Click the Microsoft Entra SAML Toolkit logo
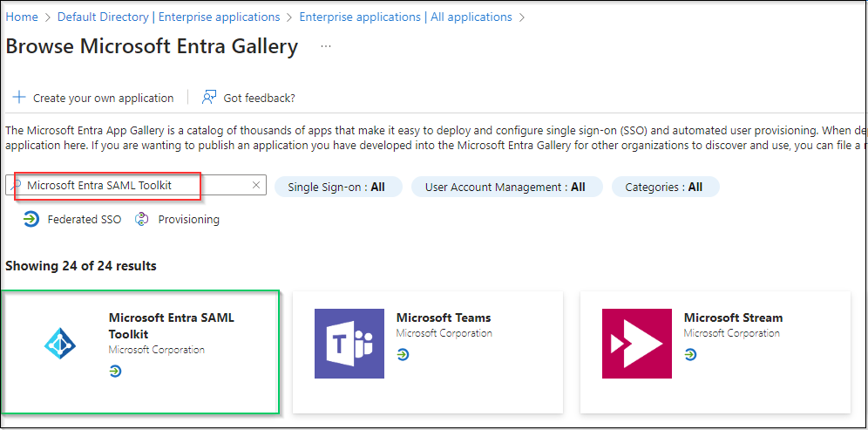This screenshot has height=430, width=868. tap(60, 344)
